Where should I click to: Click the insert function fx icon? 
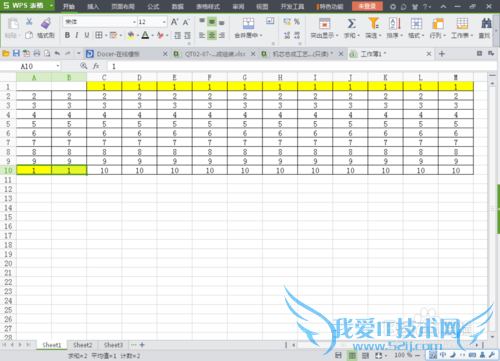(96, 66)
